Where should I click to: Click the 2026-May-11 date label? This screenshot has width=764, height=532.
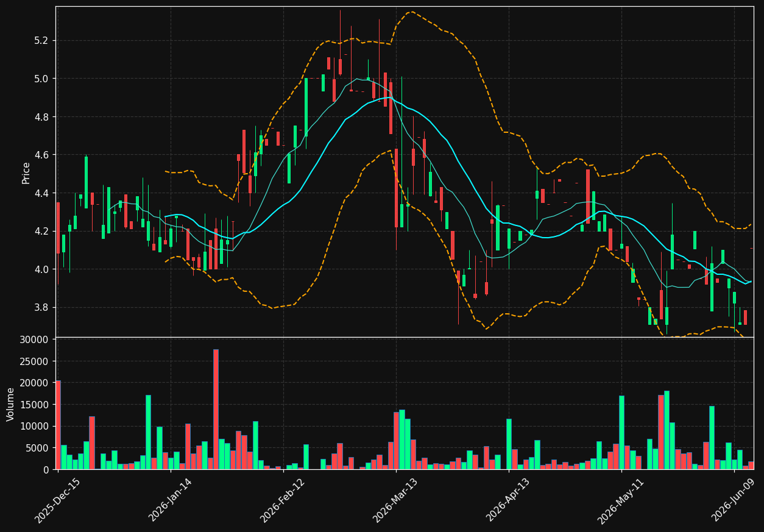[621, 500]
